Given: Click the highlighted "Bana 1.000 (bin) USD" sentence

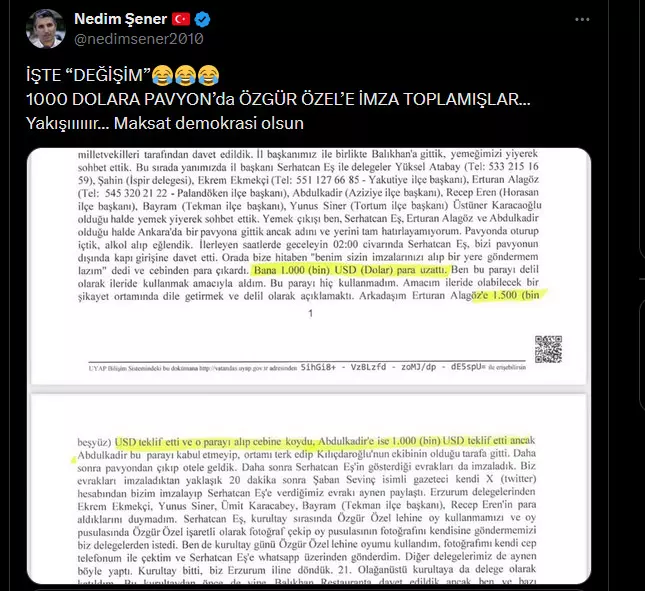Looking at the screenshot, I should coord(350,270).
